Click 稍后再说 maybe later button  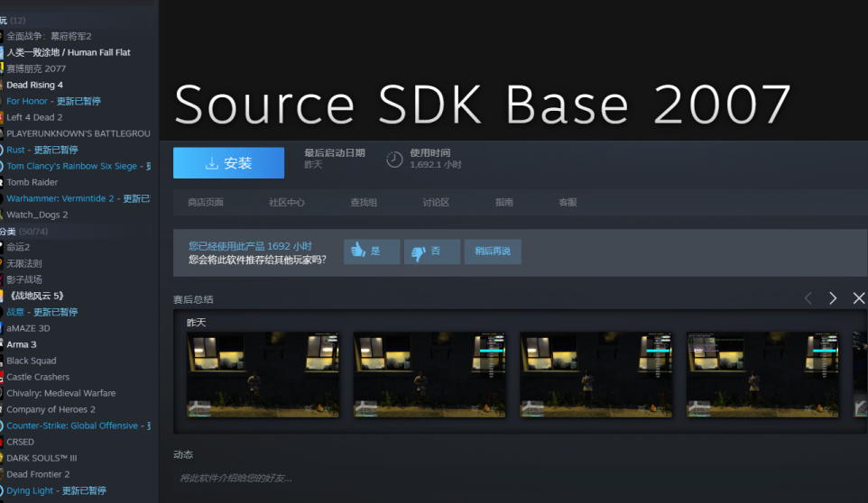point(493,251)
